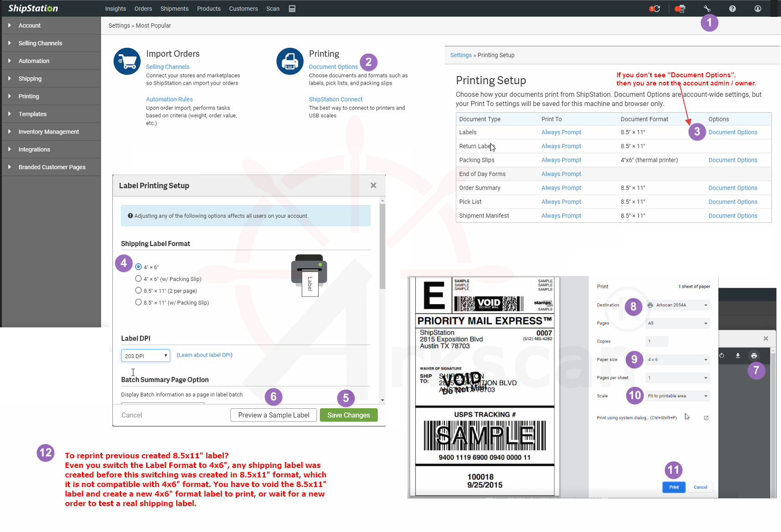Viewport: 781px width, 532px height.
Task: Open the user account profile icon
Action: (x=758, y=9)
